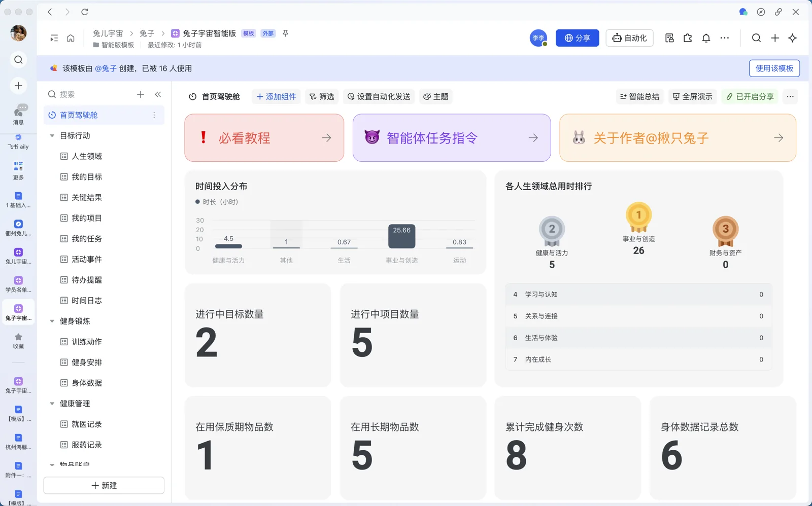Collapse the 目标行动 group

52,136
